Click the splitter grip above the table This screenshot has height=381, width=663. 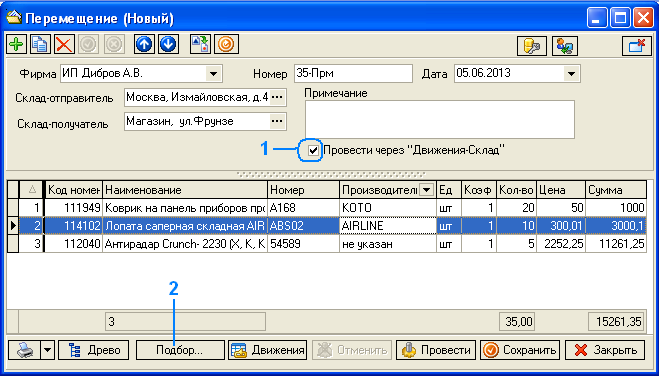331,174
